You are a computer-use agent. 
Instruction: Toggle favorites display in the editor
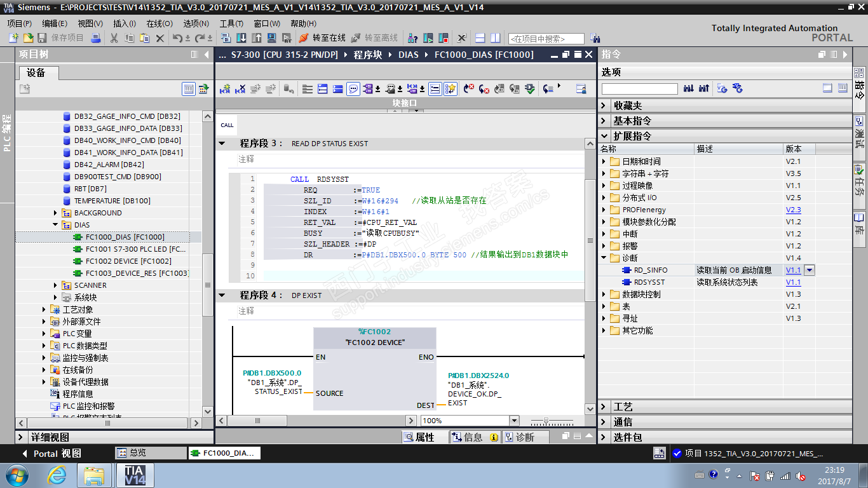[451, 89]
